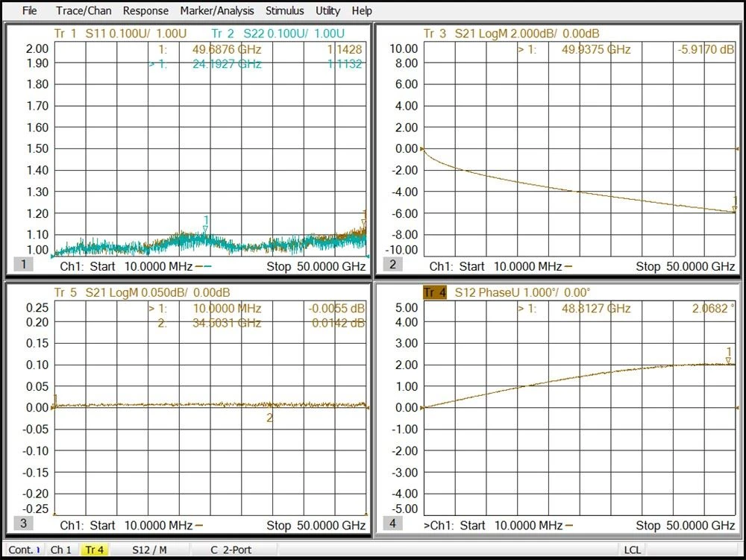The width and height of the screenshot is (746, 560).
Task: Click the yellow Tr 4 status bar entry
Action: 94,550
